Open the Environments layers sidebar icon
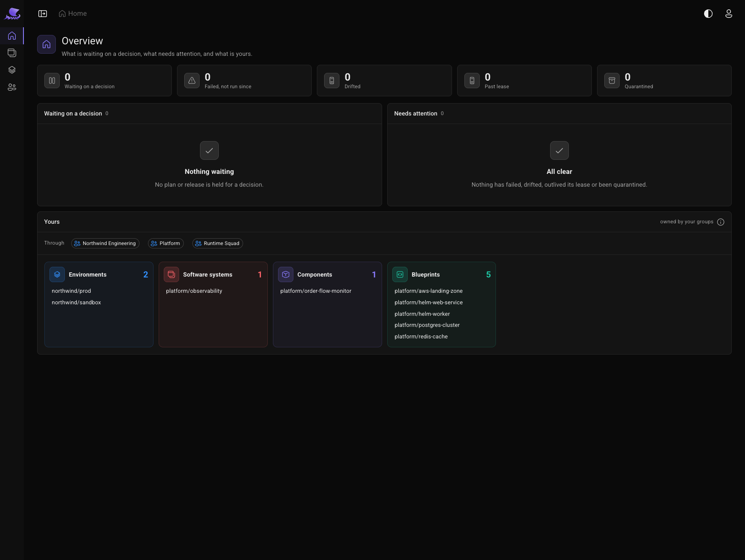Screen dimensions: 745x560 [12, 70]
